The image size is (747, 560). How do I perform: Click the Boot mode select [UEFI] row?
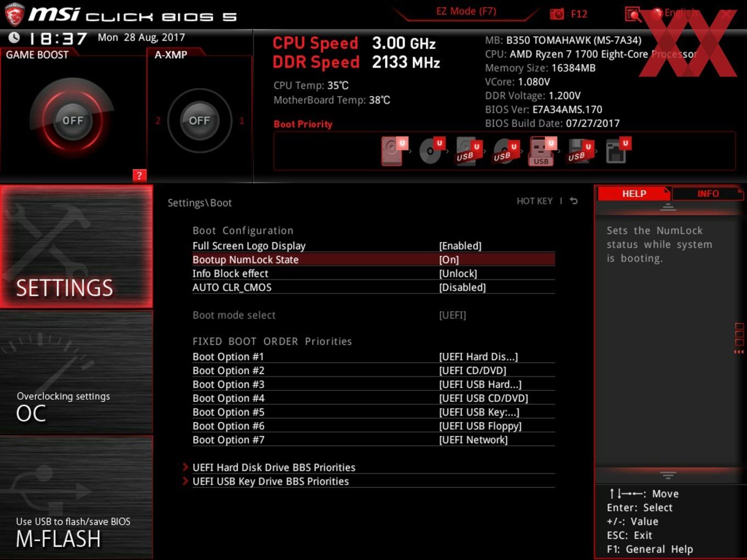click(374, 315)
